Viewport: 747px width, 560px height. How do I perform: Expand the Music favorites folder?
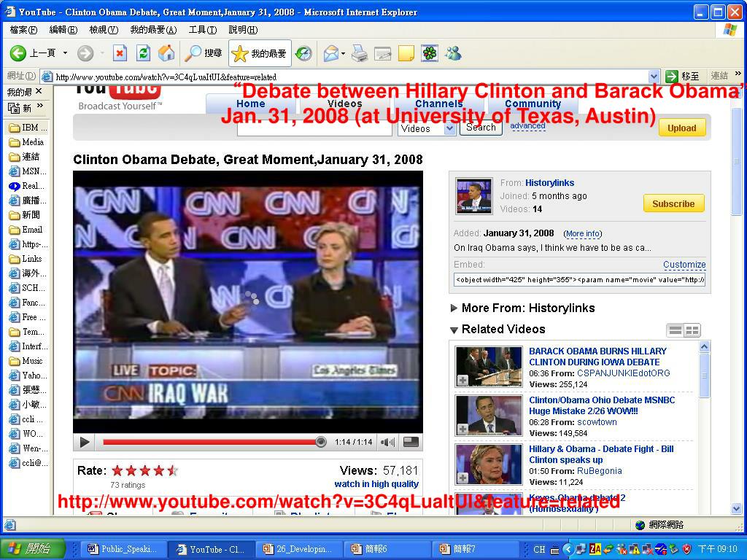click(26, 361)
